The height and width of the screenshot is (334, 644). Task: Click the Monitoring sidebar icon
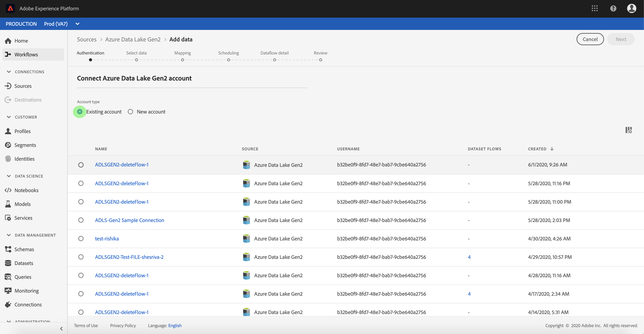click(8, 290)
